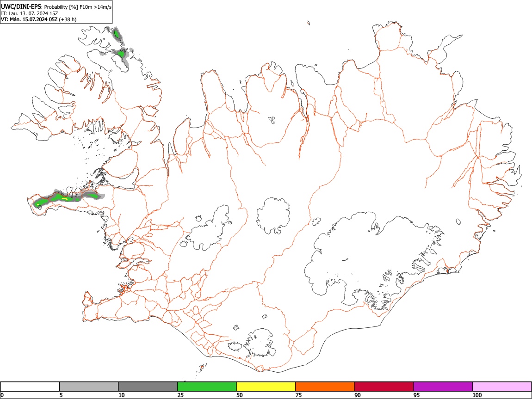Click the small green patch at Hornstrandir tip
Viewport: 532px width, 399px height.
(x=117, y=34)
